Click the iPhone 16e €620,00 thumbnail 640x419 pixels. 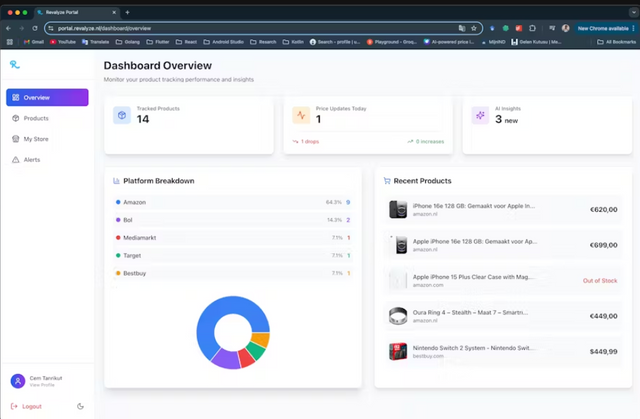(398, 210)
